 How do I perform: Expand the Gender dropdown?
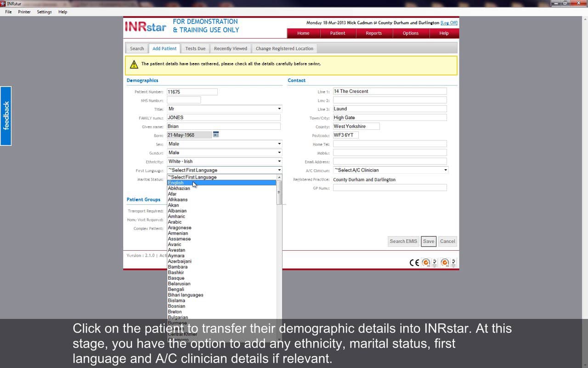[279, 153]
